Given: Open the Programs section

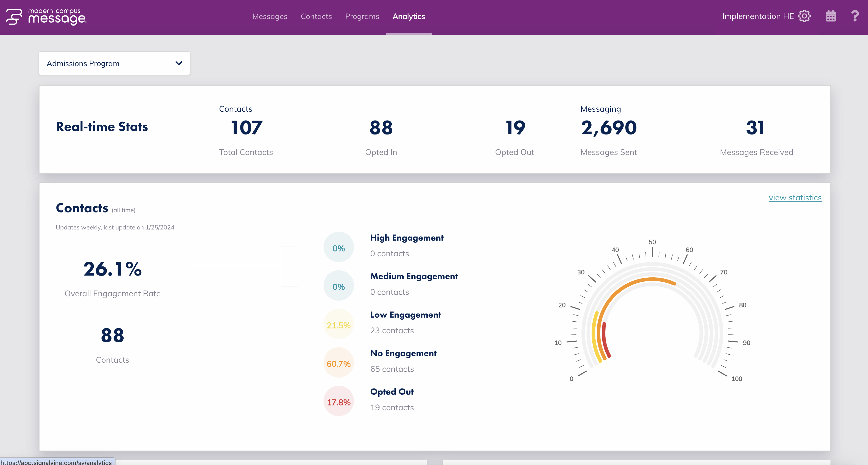Looking at the screenshot, I should click(362, 16).
